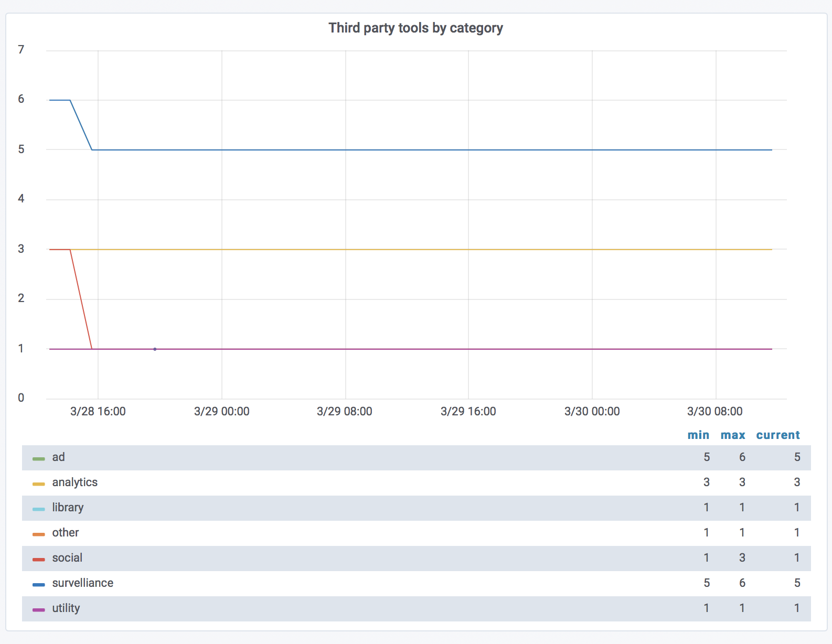Viewport: 832px width, 644px height.
Task: Click the x-axis label '3/30 00:00'
Action: click(x=592, y=412)
